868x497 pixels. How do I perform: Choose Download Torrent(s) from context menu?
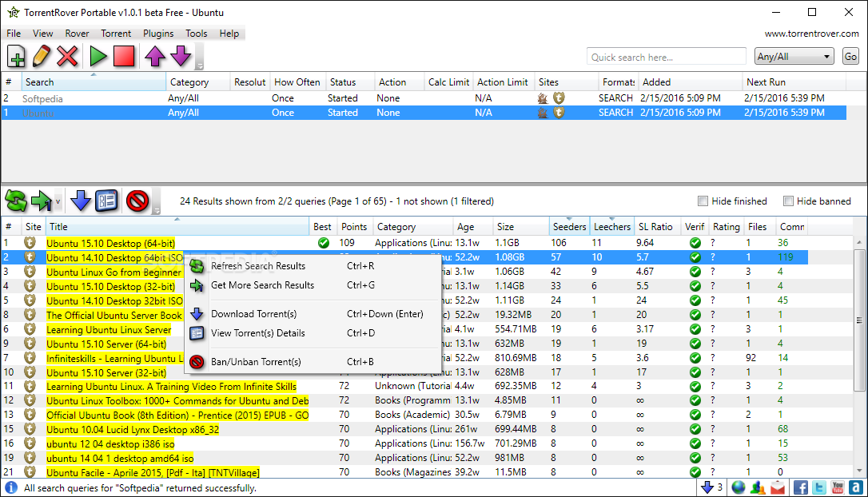click(x=314, y=314)
